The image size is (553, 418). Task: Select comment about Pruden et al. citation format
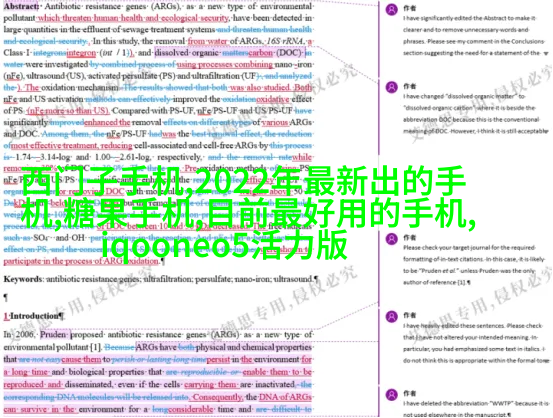tap(474, 265)
